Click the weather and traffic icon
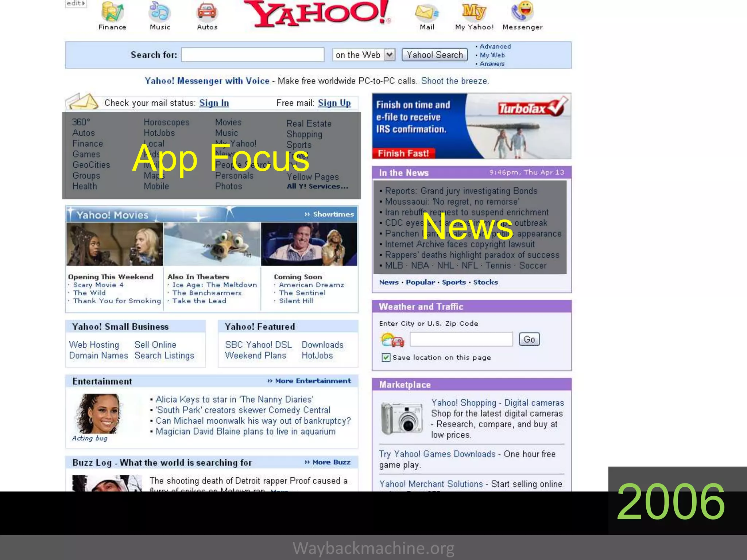Screen dimensions: 747x560 tap(392, 340)
